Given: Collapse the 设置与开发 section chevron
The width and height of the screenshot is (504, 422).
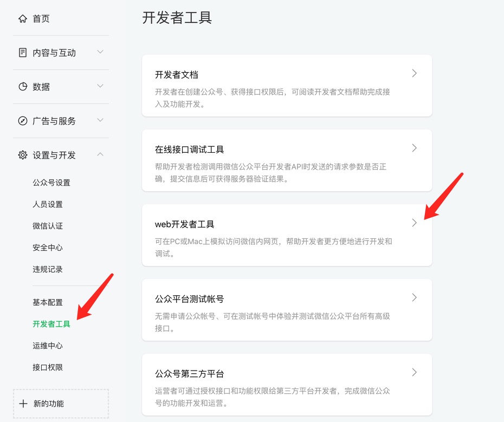Looking at the screenshot, I should click(100, 154).
